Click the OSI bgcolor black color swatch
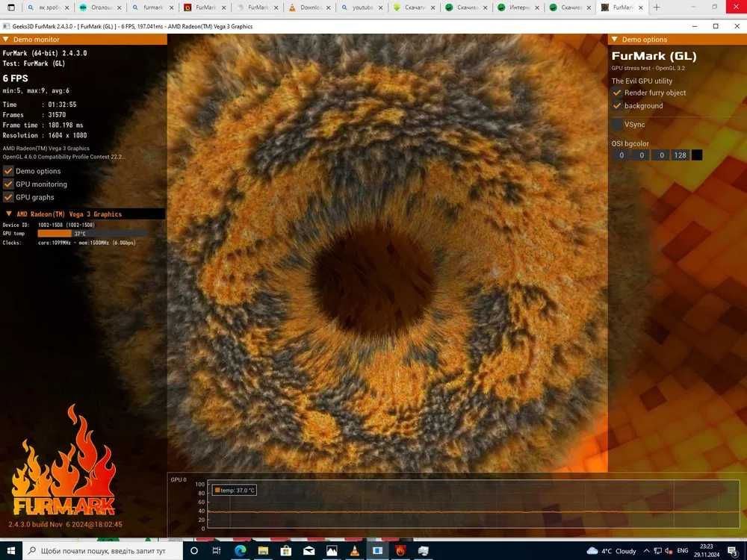 696,155
